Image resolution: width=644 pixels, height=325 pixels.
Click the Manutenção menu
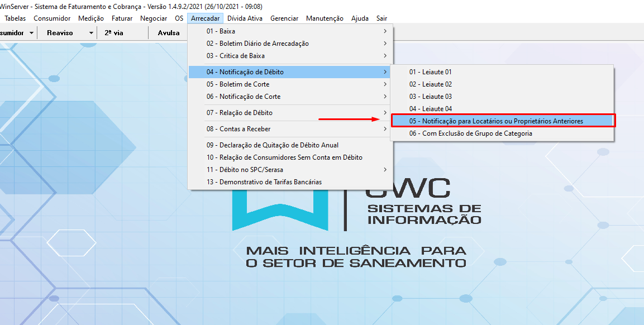click(x=325, y=18)
